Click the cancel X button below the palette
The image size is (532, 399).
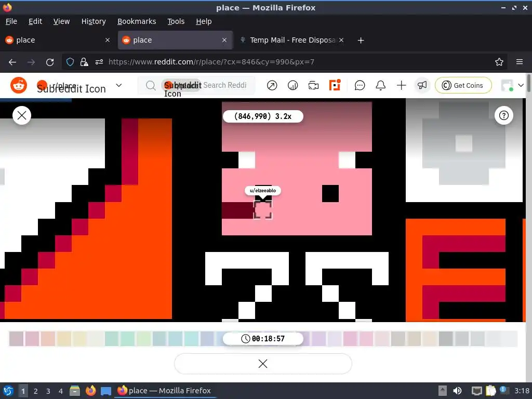click(263, 364)
